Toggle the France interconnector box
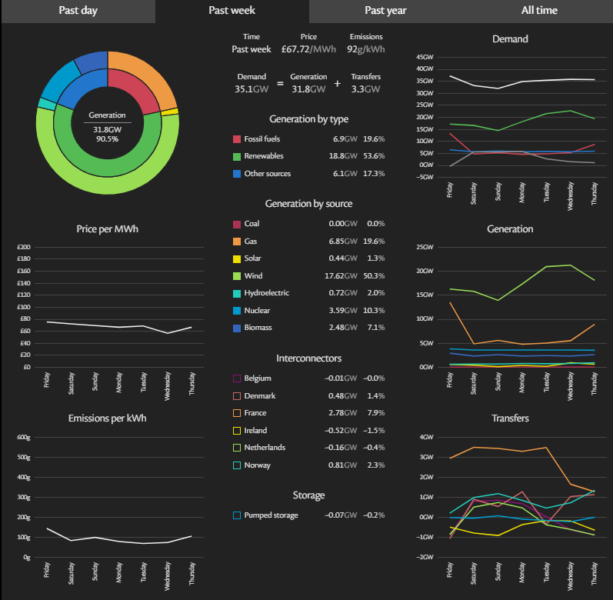Screen dimensions: 613x600 (237, 413)
